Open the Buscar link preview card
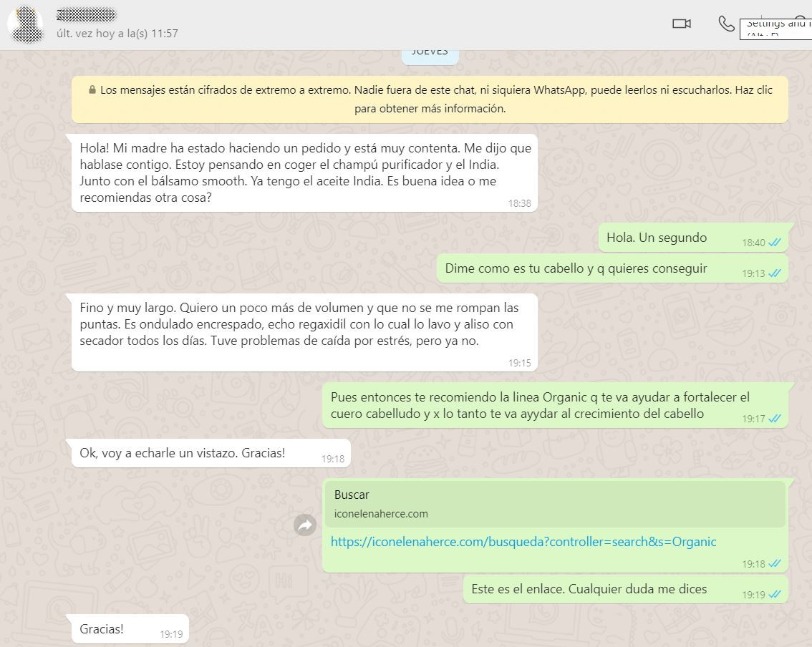 pyautogui.click(x=556, y=504)
